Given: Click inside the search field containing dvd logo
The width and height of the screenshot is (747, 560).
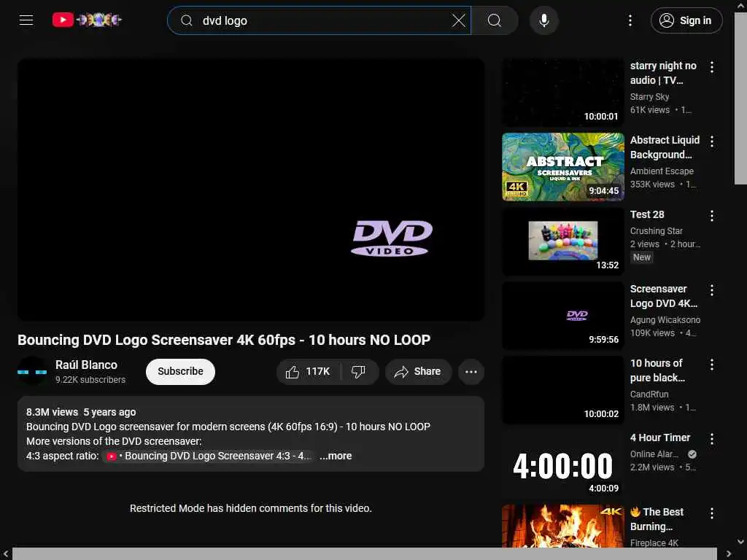Looking at the screenshot, I should pos(320,20).
